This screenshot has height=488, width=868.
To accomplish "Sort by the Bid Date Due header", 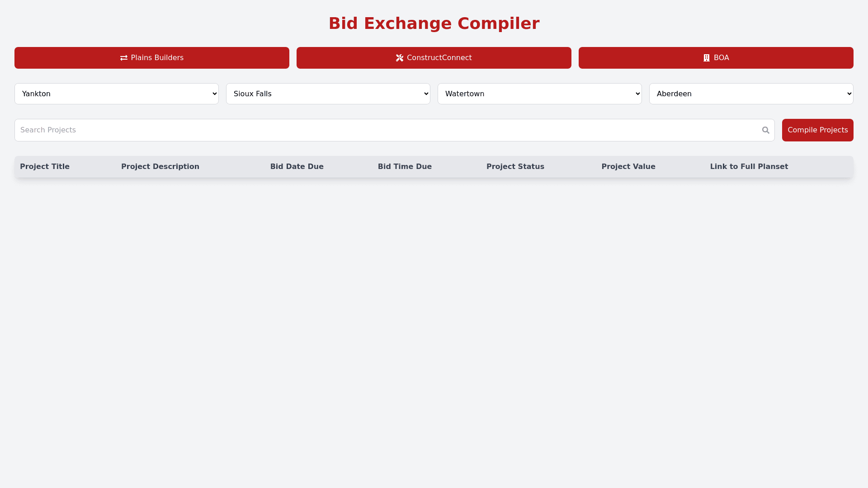I will [x=297, y=167].
